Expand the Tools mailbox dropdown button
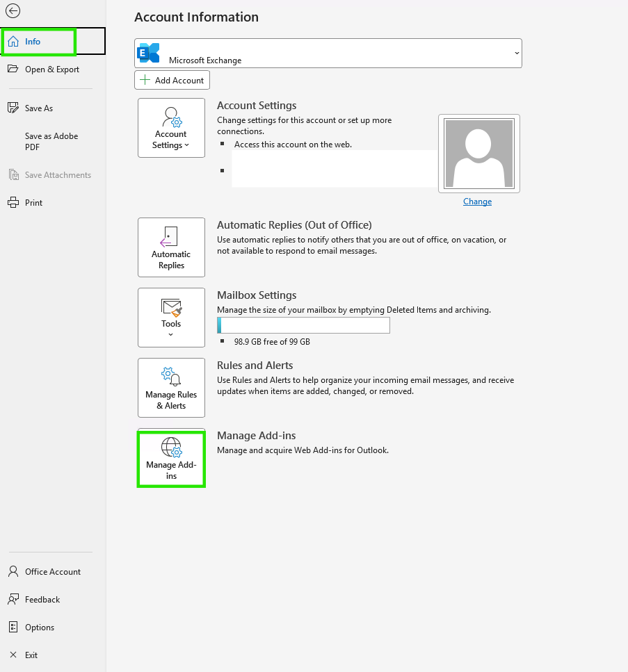This screenshot has height=672, width=628. click(171, 318)
